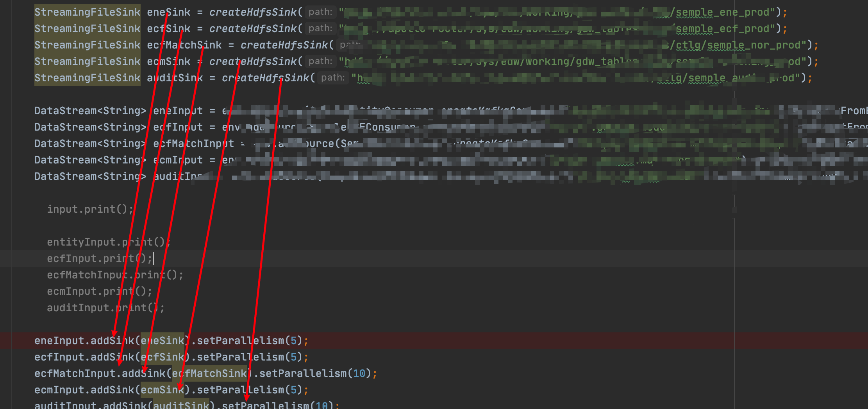Click the value 5 on the ecfInput.addSink line
The width and height of the screenshot is (868, 409).
pyautogui.click(x=294, y=357)
